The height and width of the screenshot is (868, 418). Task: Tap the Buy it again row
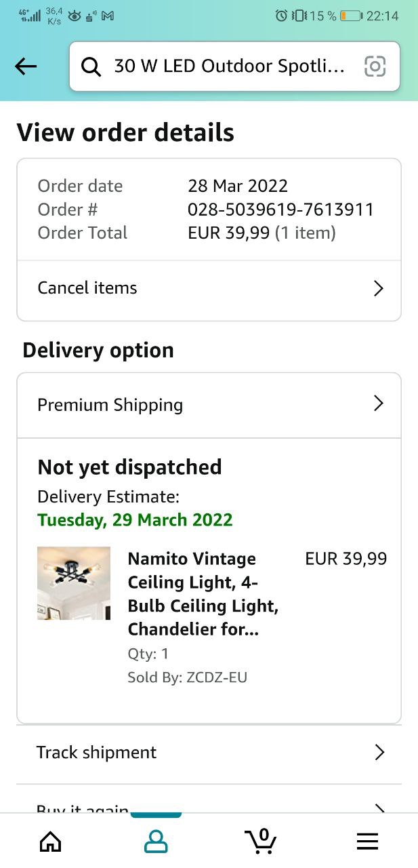pyautogui.click(x=83, y=808)
